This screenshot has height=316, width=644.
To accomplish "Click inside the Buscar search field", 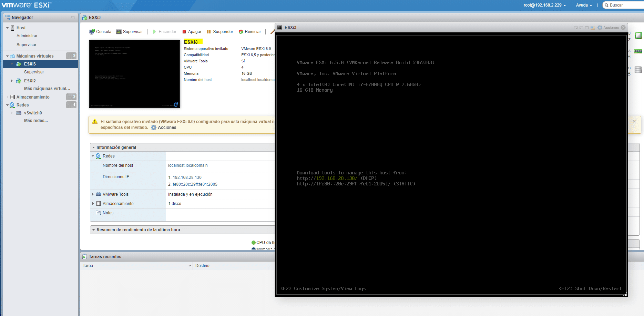I will pos(624,5).
